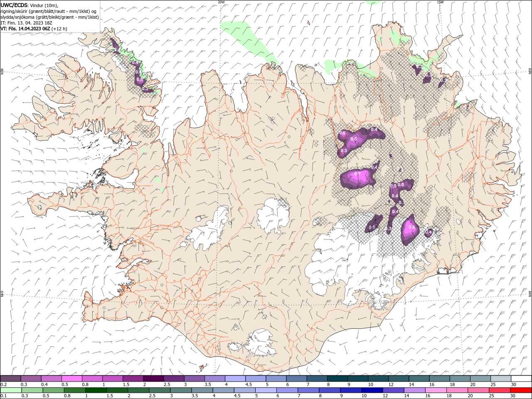The width and height of the screenshot is (532, 399).
Task: Click the '(+12 h)' forecast offset text
Action: pyautogui.click(x=59, y=29)
